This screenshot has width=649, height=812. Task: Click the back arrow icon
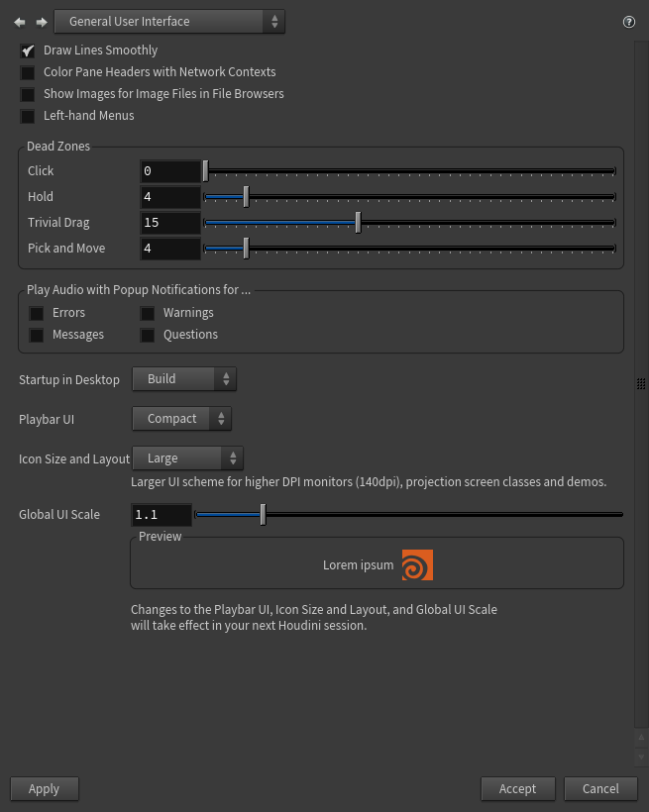pos(20,22)
